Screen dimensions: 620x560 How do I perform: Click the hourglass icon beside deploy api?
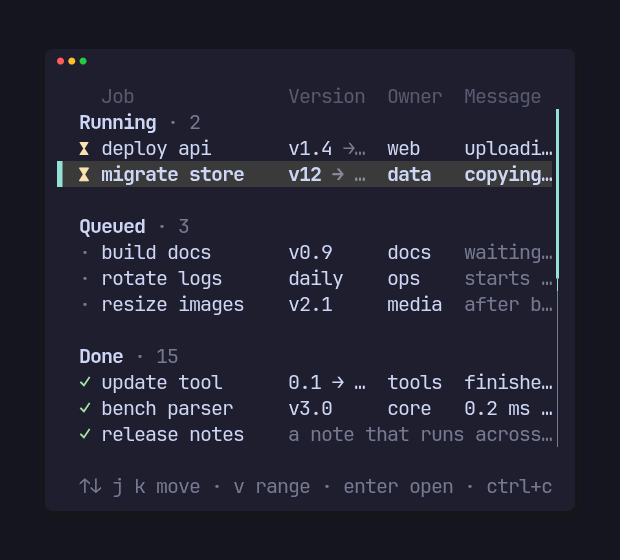click(x=84, y=149)
